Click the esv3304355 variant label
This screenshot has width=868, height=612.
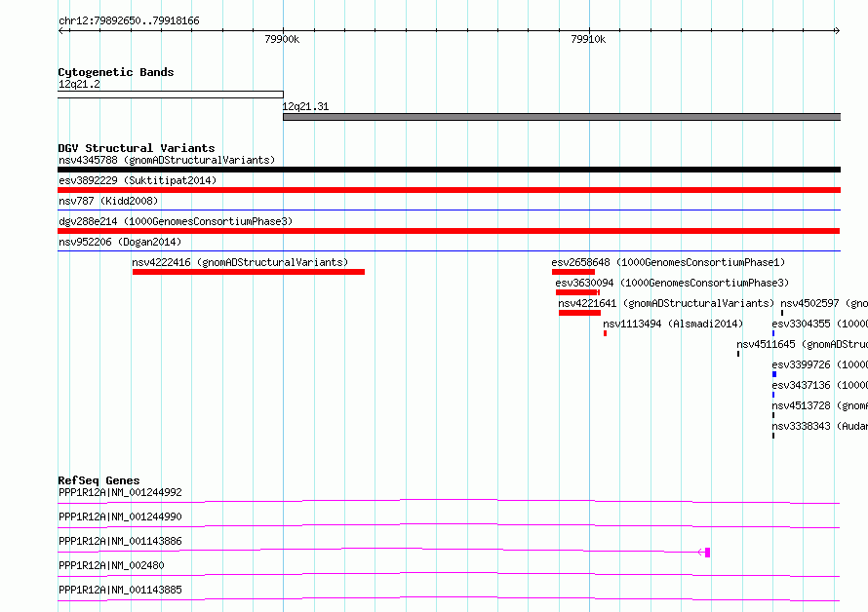point(820,324)
